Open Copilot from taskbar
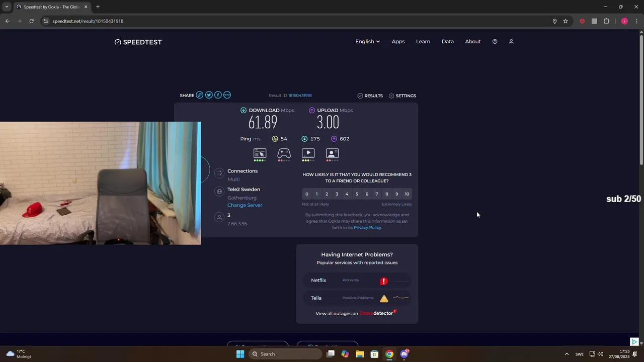 [x=345, y=354]
